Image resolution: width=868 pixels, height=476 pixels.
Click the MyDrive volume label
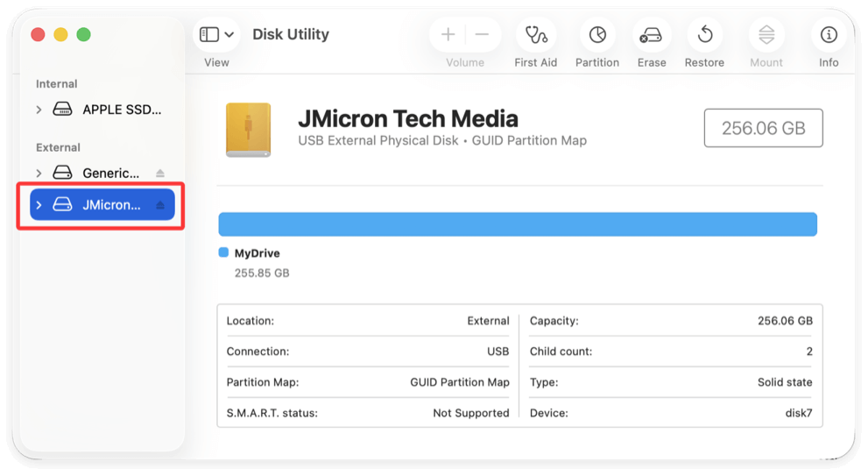coord(257,253)
